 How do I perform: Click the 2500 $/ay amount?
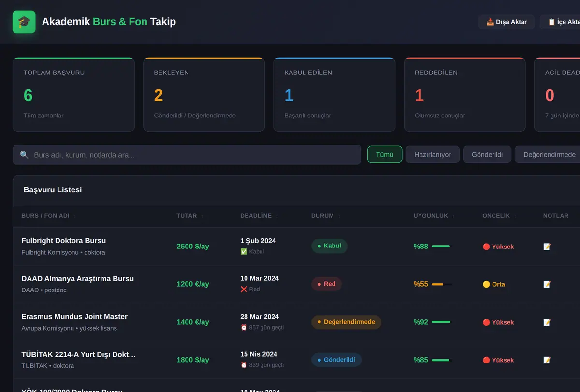coord(193,247)
